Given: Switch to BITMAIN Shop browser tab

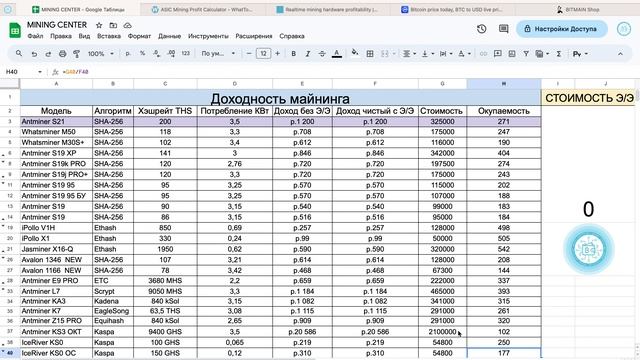Looking at the screenshot, I should coord(578,9).
